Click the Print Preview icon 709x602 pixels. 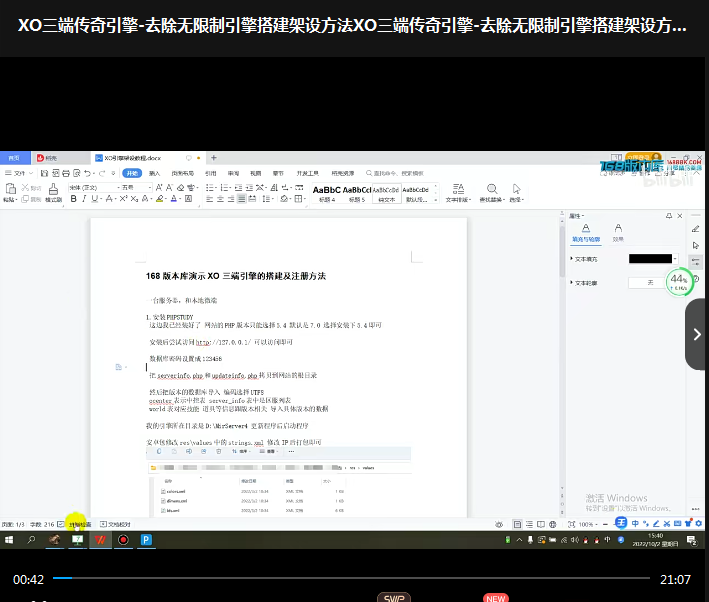77,173
